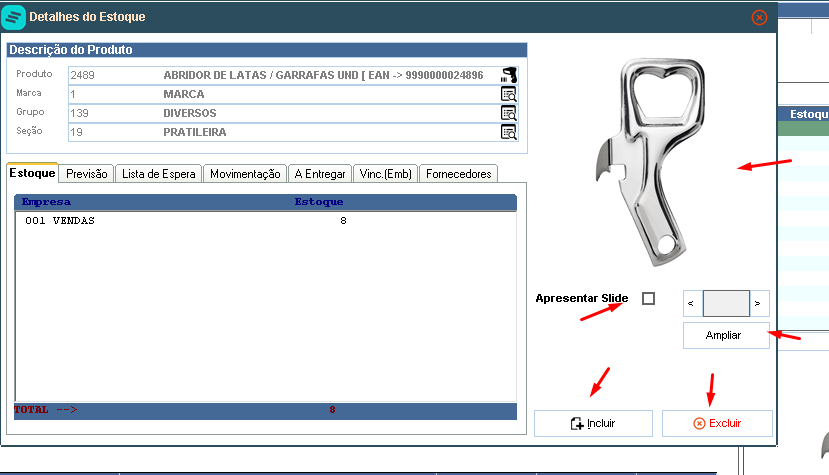
Task: Click the Excluir button
Action: [717, 424]
